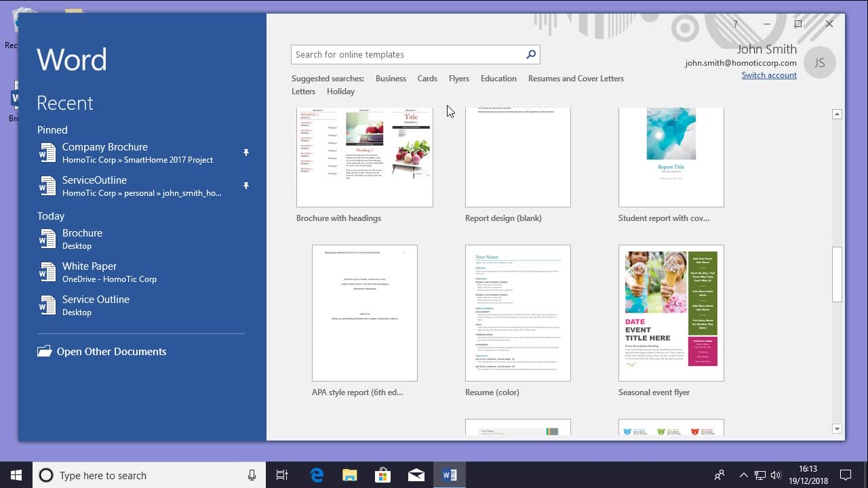Click the ServiceOutline Word document icon
868x488 pixels.
point(47,186)
